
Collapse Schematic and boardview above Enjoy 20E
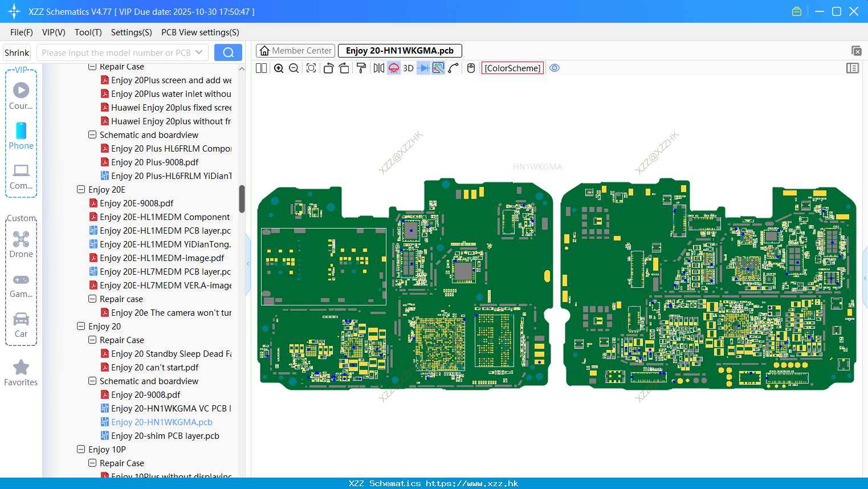pyautogui.click(x=92, y=135)
